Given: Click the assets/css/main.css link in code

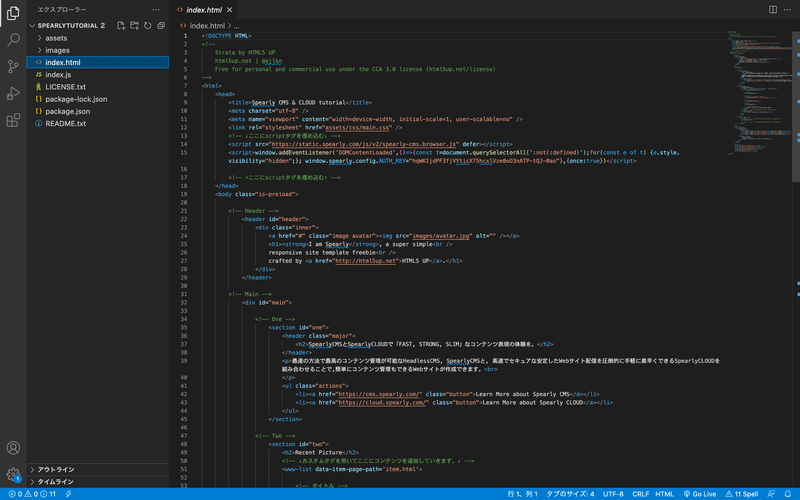Looking at the screenshot, I should pyautogui.click(x=358, y=128).
